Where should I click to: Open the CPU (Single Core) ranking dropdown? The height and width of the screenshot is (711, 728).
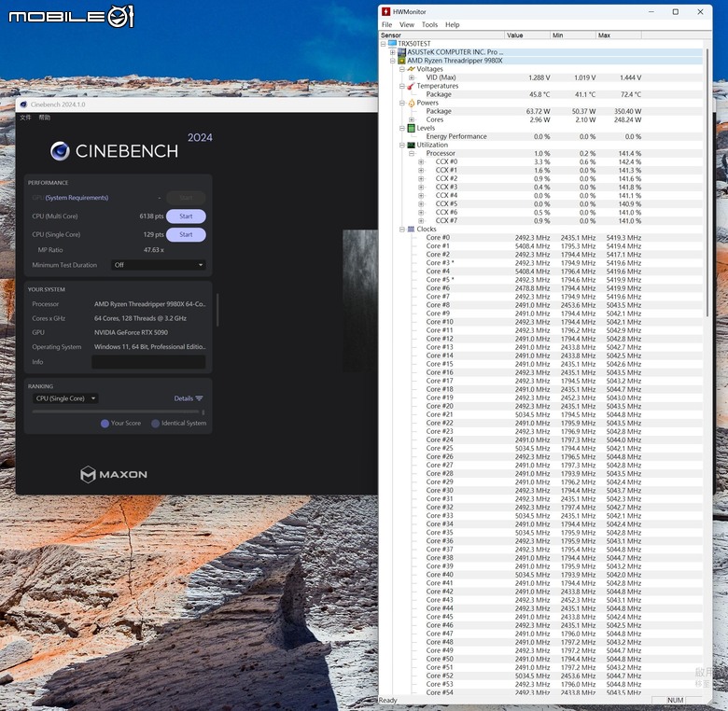coord(65,398)
